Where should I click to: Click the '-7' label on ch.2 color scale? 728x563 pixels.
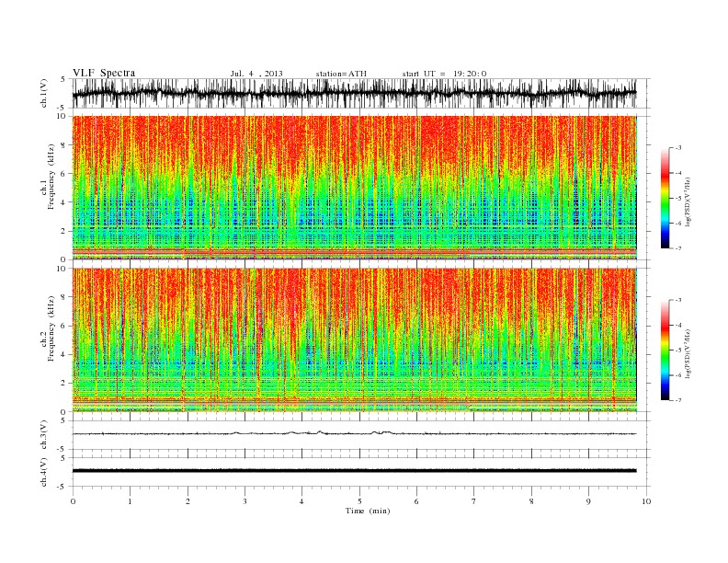(677, 400)
